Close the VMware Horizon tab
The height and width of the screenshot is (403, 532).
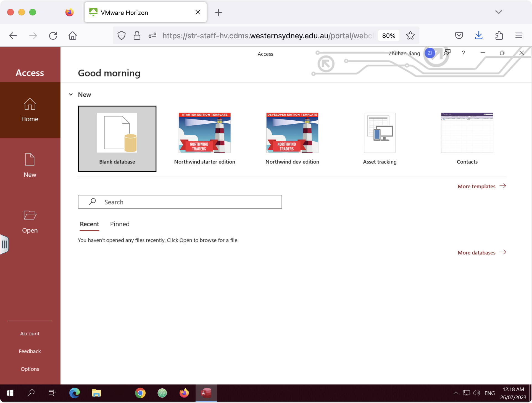[198, 12]
